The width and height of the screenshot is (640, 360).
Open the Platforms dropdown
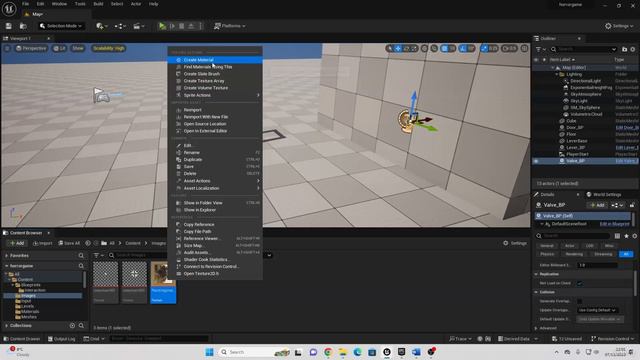230,26
